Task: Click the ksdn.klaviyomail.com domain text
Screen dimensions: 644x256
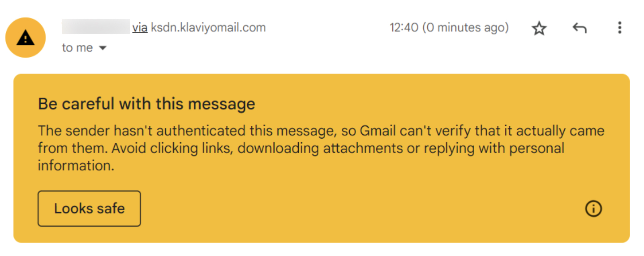Action: [x=208, y=28]
